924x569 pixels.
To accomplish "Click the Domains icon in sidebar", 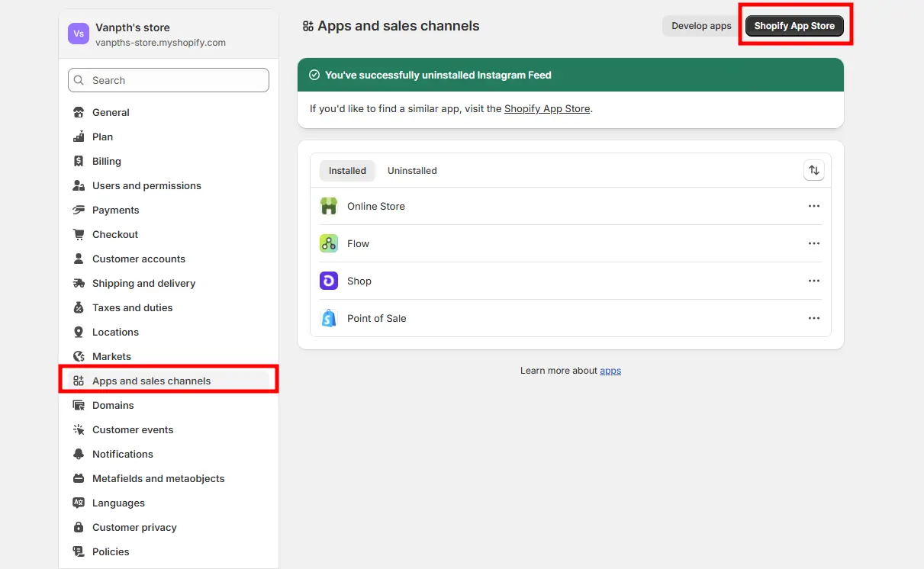I will click(79, 405).
